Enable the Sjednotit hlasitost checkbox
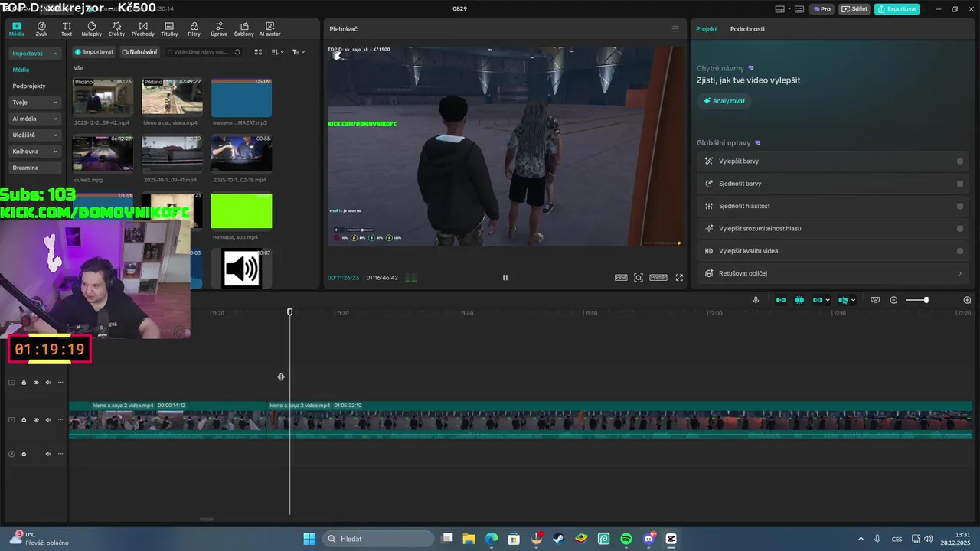Viewport: 980px width, 551px height. (960, 206)
